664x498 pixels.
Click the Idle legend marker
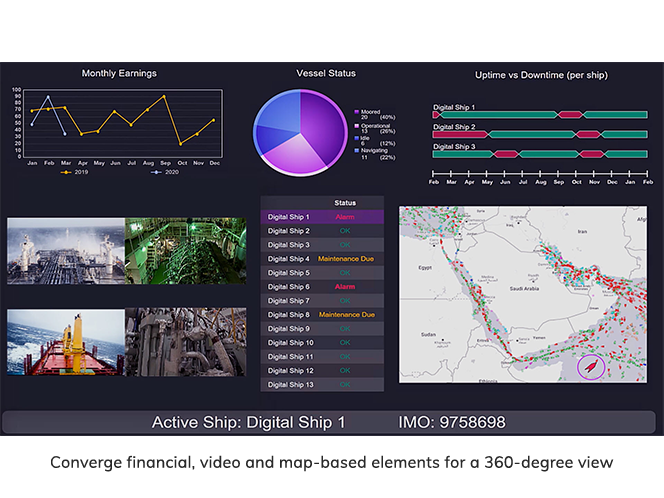tap(356, 138)
